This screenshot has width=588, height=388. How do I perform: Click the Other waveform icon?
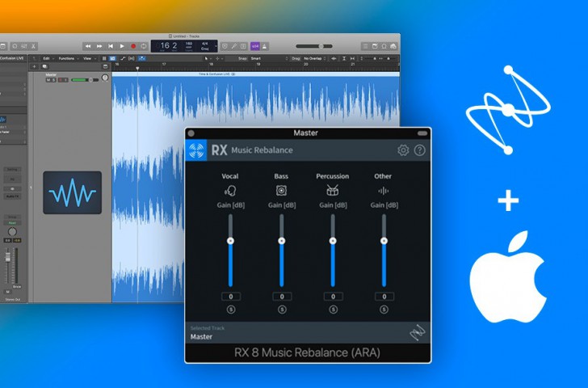coord(383,191)
